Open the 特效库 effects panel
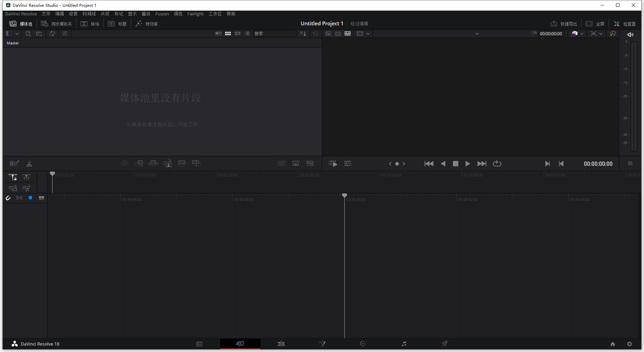644x352 pixels. pos(147,24)
